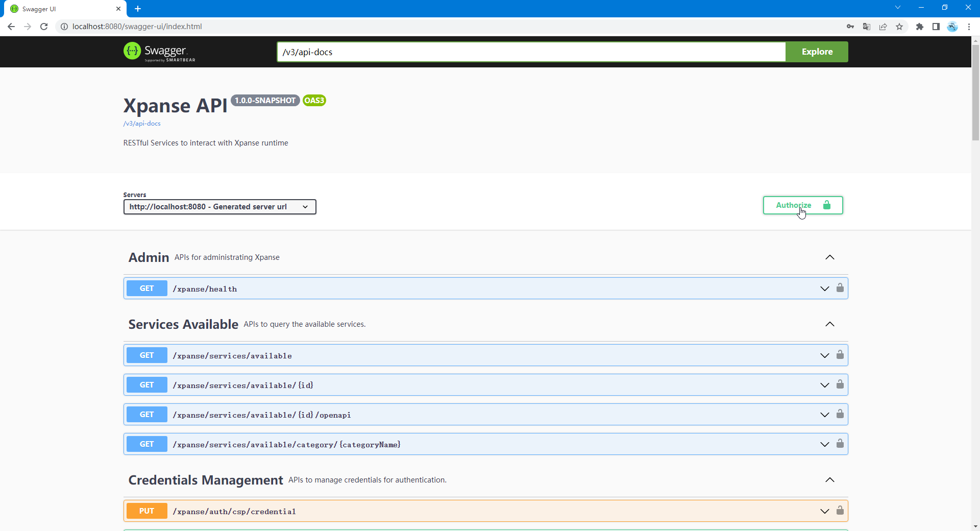
Task: Click the translate page icon
Action: [867, 27]
